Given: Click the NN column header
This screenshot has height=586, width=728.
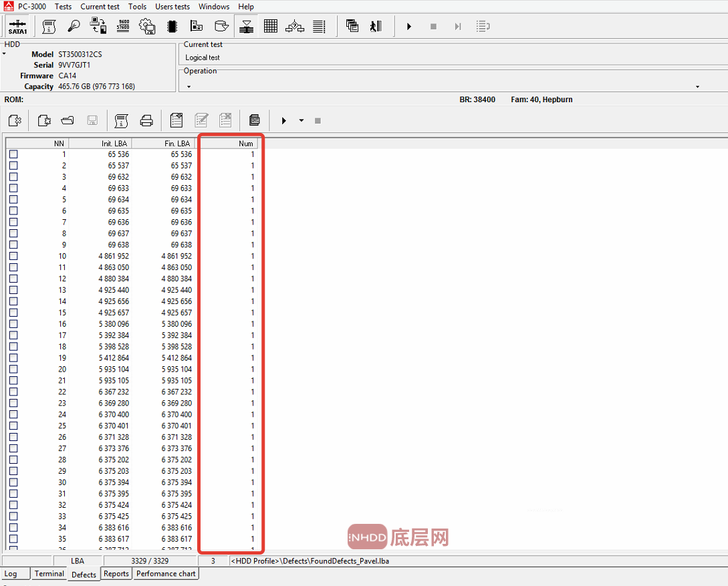Looking at the screenshot, I should click(37, 144).
